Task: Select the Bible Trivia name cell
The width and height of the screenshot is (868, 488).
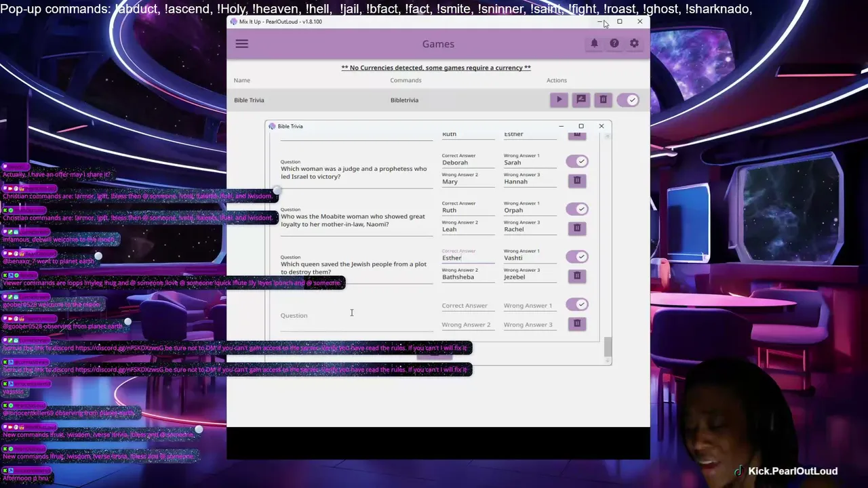Action: [x=249, y=100]
